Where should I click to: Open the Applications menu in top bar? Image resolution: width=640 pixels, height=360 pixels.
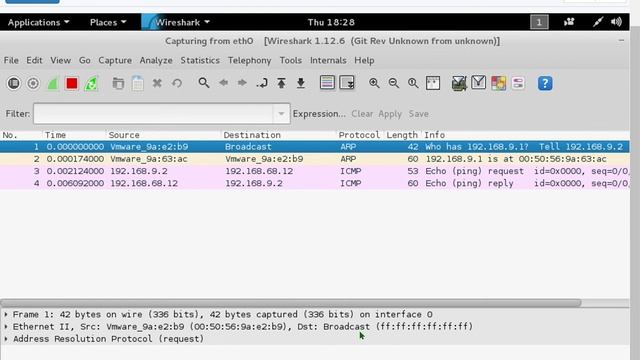[38, 22]
